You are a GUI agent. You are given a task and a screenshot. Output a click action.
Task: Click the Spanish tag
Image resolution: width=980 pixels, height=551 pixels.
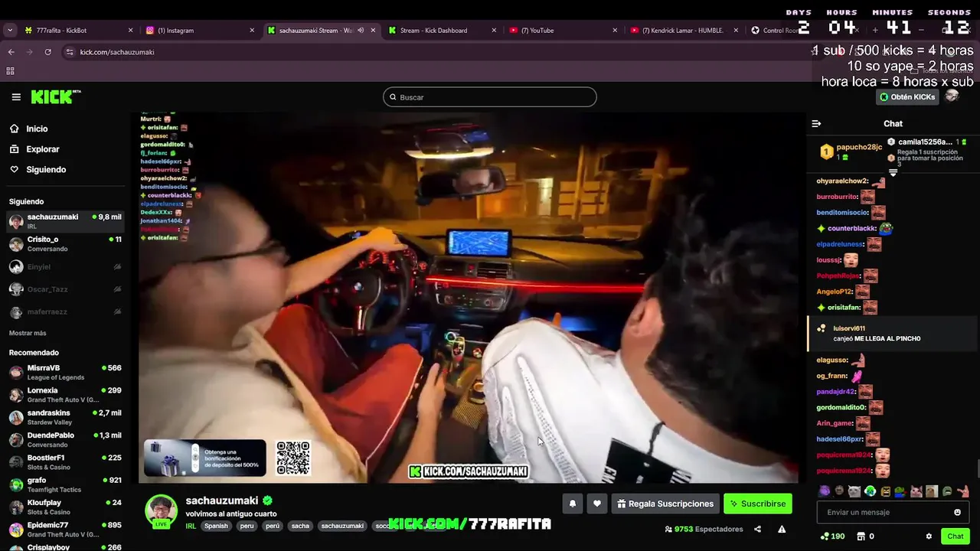coord(216,527)
